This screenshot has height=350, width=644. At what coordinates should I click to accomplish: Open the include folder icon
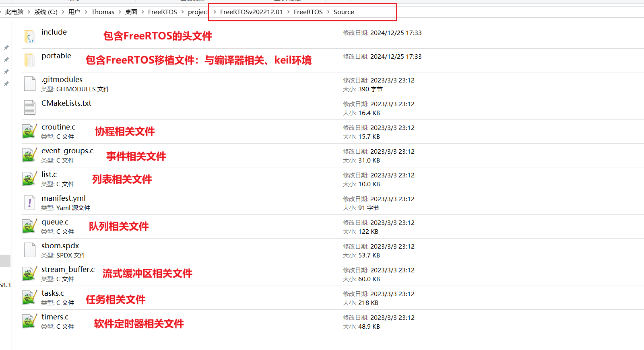coord(29,37)
